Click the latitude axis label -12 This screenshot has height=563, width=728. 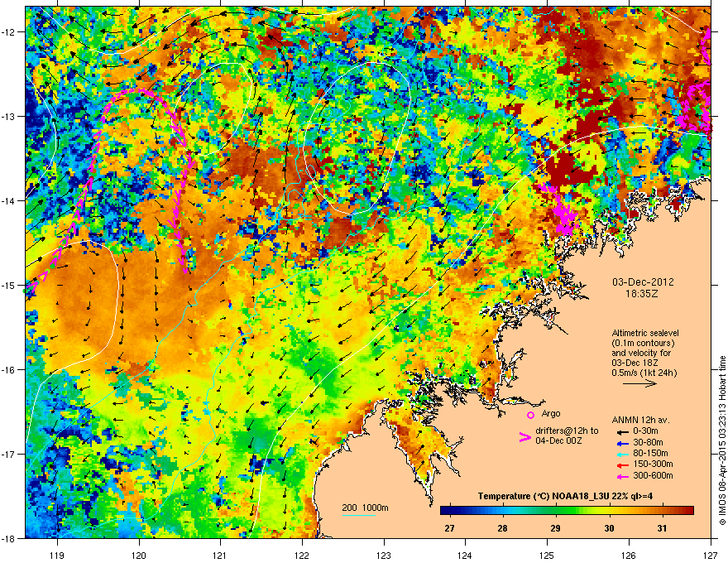(x=9, y=32)
